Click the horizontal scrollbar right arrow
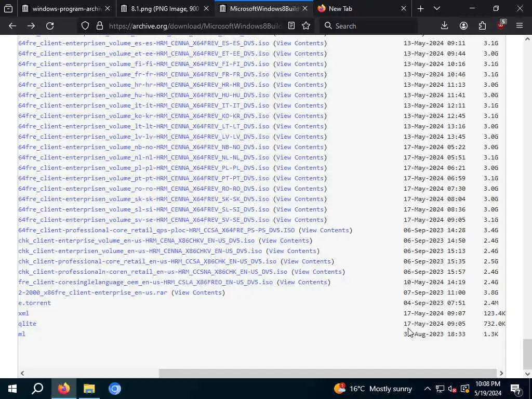532x399 pixels. [501, 373]
